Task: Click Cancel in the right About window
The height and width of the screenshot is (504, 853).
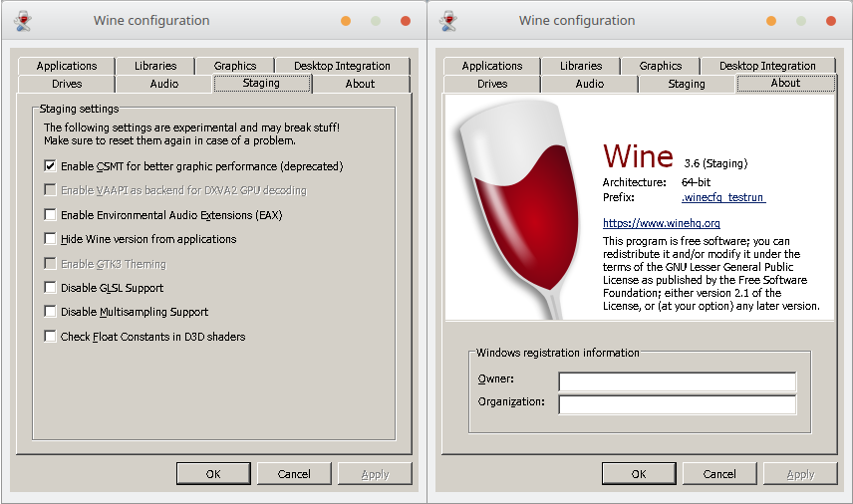Action: coord(719,473)
